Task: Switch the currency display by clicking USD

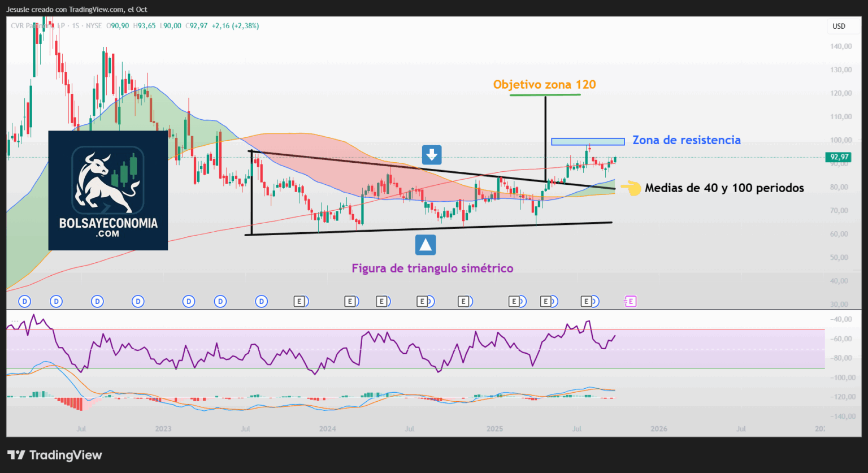Action: (x=839, y=26)
